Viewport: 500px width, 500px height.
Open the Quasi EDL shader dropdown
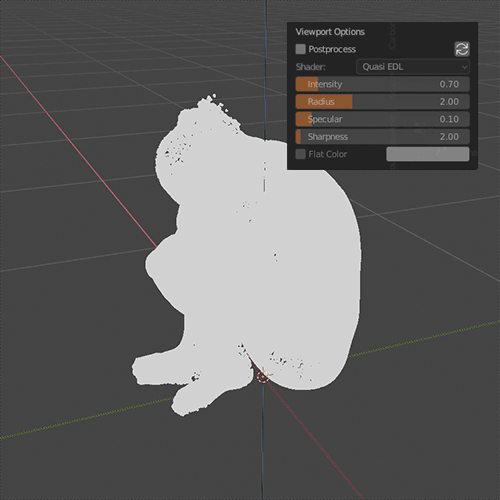(413, 67)
